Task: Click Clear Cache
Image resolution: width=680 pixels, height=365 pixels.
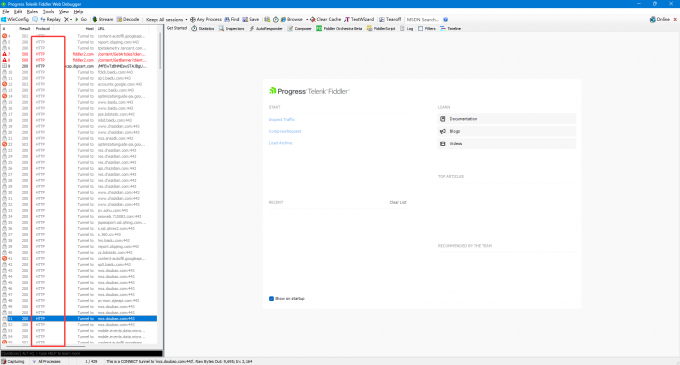Action: coord(325,20)
